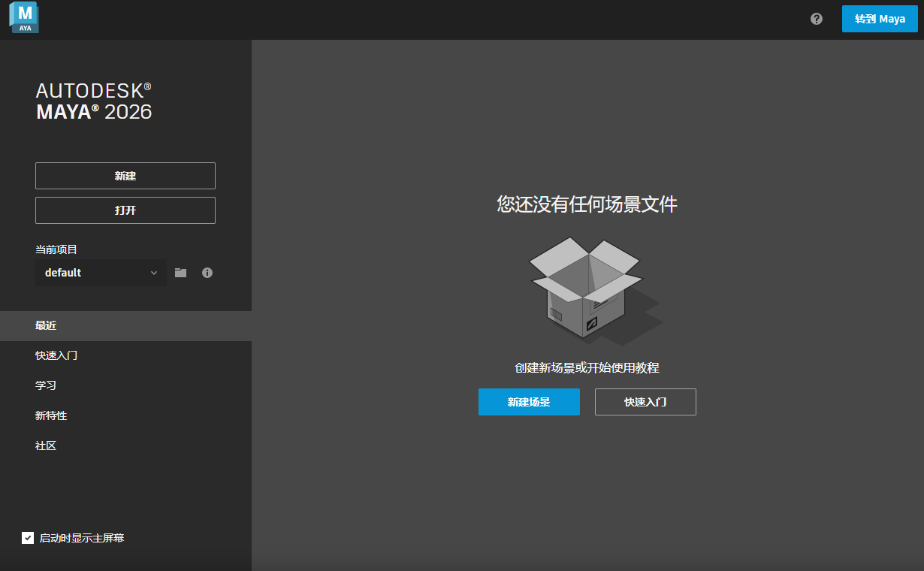This screenshot has height=571, width=924.
Task: Click the AUTODESK MAYA 2026 title
Action: pyautogui.click(x=94, y=101)
